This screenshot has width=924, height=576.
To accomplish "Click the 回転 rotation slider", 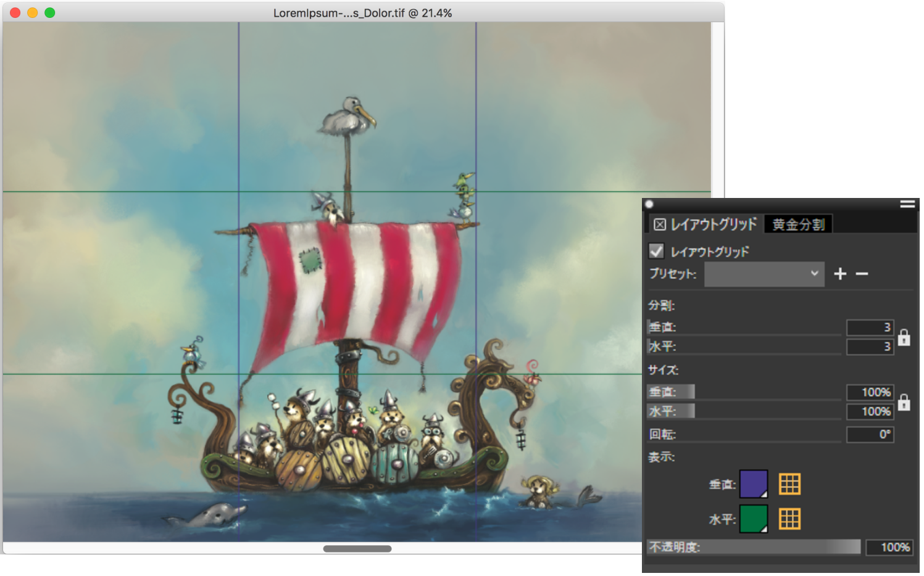I will click(x=744, y=435).
